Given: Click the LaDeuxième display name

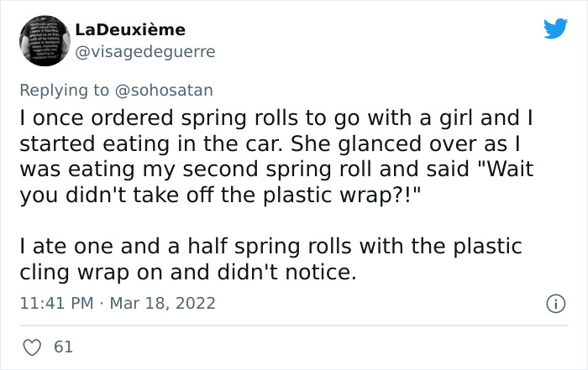Looking at the screenshot, I should pyautogui.click(x=130, y=29).
